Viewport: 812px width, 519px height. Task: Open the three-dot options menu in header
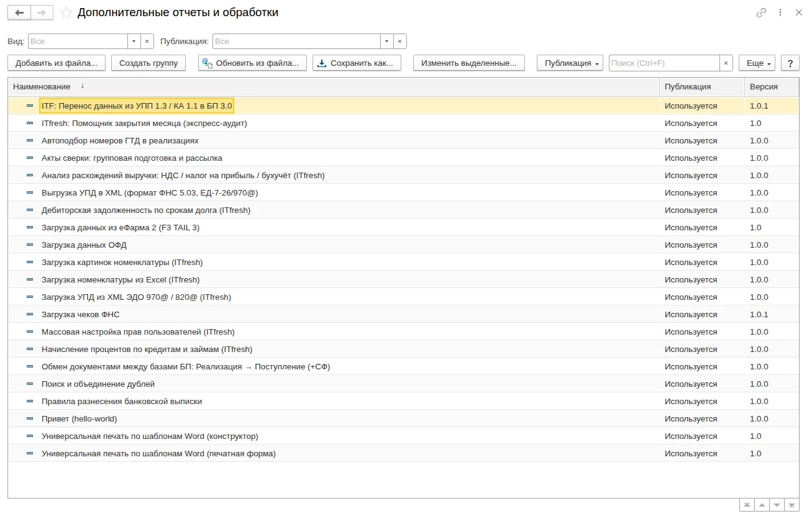coord(780,12)
